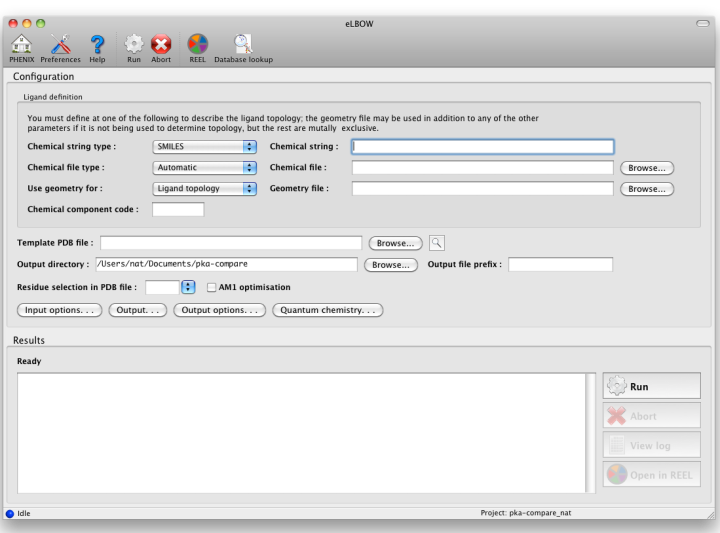Click the Run gear icon in toolbar
The width and height of the screenshot is (720, 533).
(x=133, y=43)
